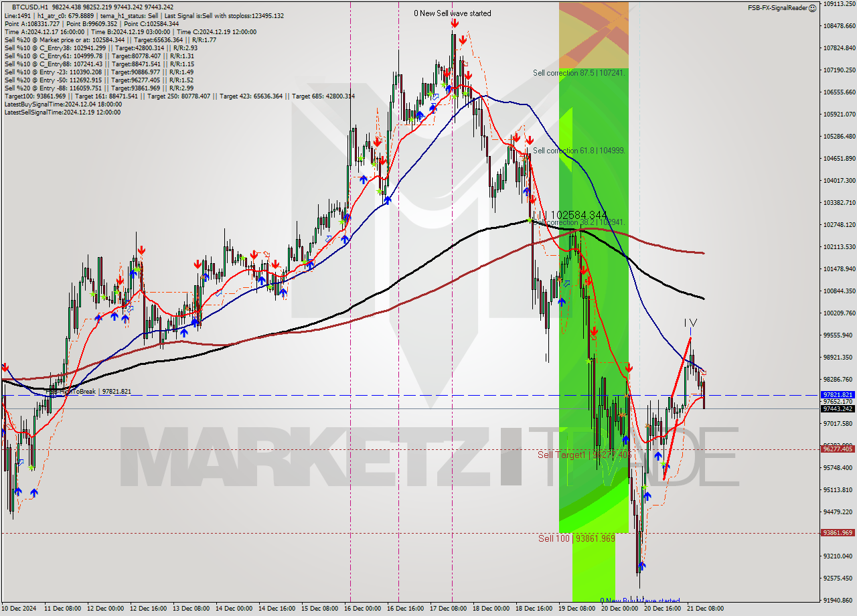The image size is (857, 616).
Task: Click the BTCUSD,H1 symbol title text
Action: tap(31, 7)
